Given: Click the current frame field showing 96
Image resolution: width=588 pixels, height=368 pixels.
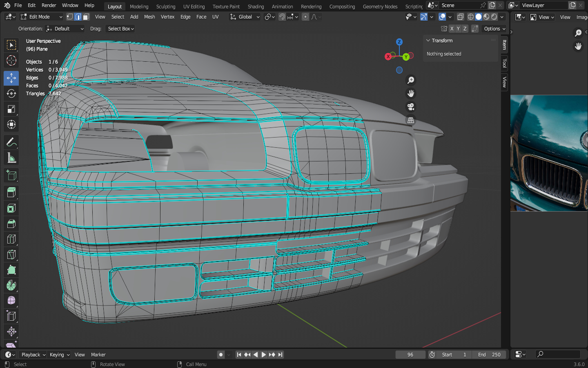Looking at the screenshot, I should pos(410,355).
